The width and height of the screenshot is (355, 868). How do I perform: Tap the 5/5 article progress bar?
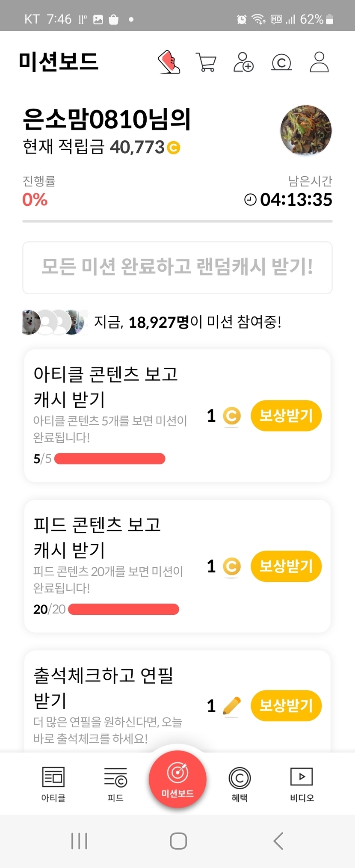110,459
